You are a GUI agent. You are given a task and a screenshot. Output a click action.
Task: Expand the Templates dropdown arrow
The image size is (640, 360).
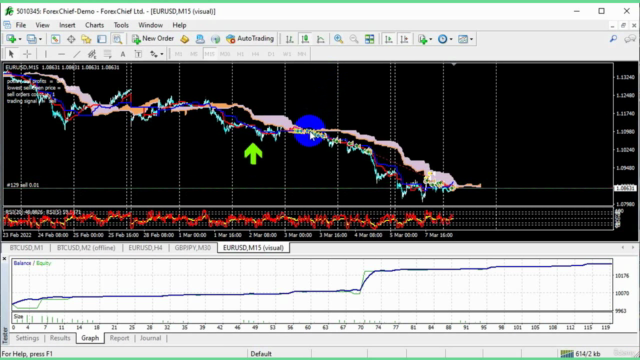click(x=471, y=39)
